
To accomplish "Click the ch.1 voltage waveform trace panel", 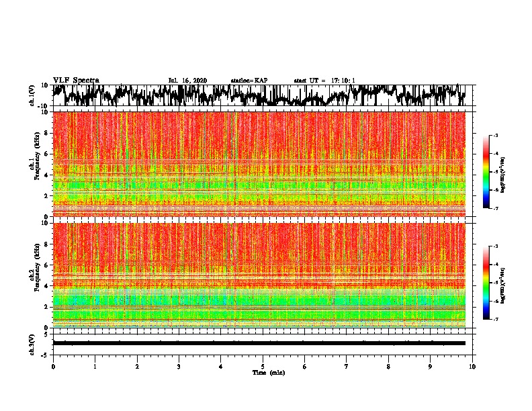I will coord(263,95).
